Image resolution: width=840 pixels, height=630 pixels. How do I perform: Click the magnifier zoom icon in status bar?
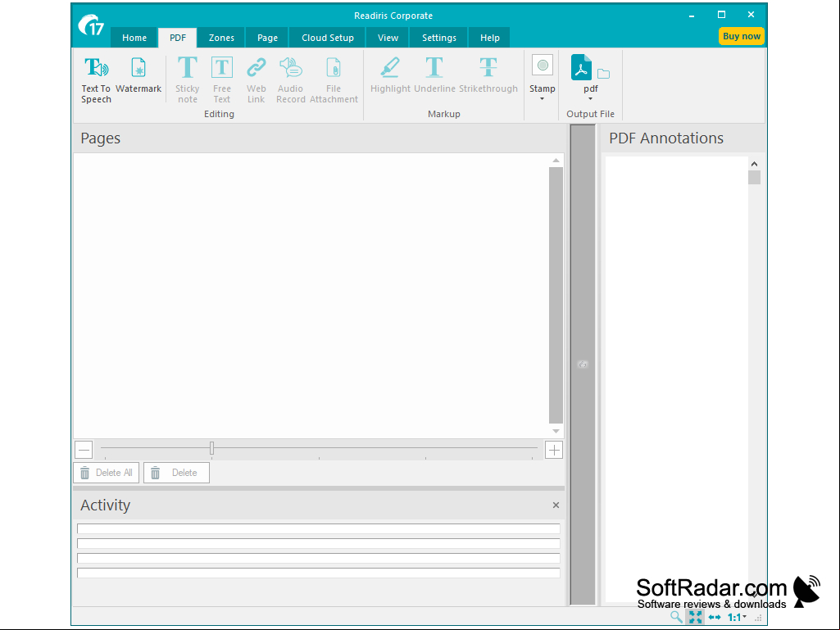(x=677, y=617)
